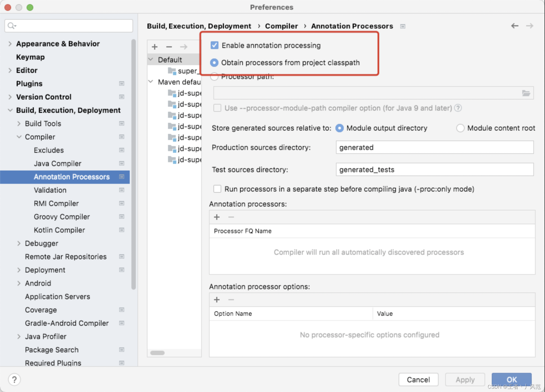Open help using bottom-left question mark button
The width and height of the screenshot is (545, 392).
[14, 379]
